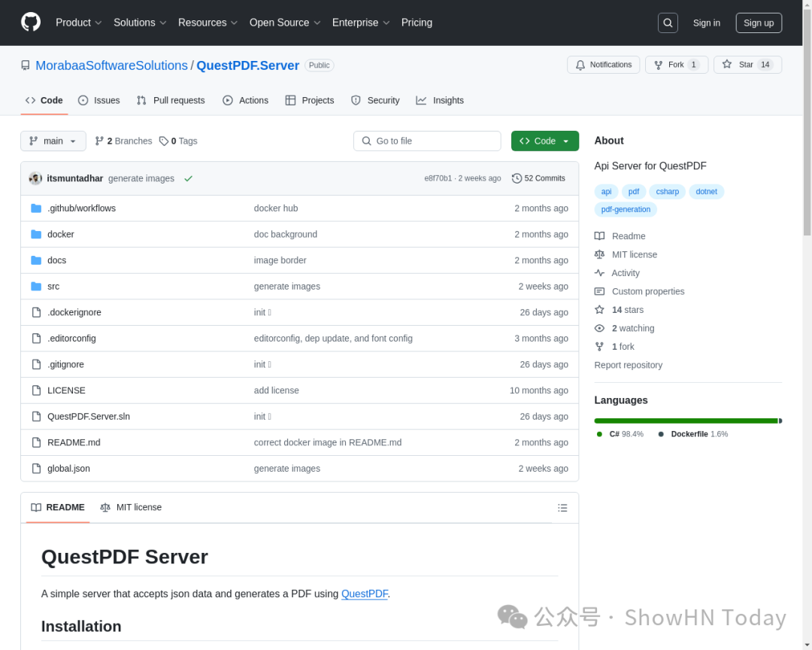
Task: Open the README table of contents icon
Action: point(562,507)
